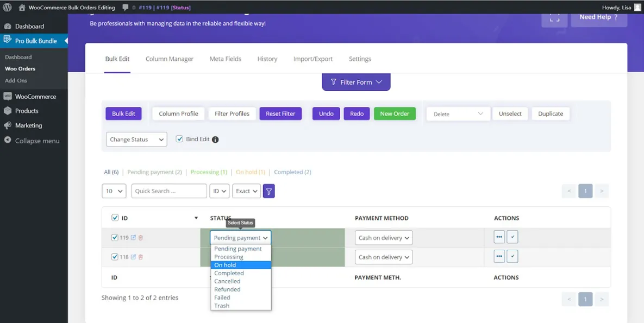Click the Completed (2) status filter link
This screenshot has width=644, height=323.
click(x=292, y=172)
